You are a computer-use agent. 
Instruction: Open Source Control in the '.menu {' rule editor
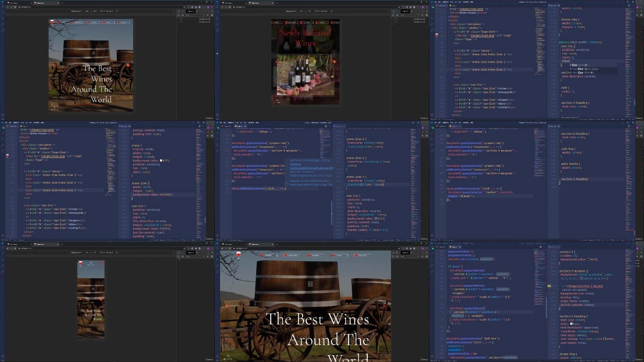[x=3, y=138]
